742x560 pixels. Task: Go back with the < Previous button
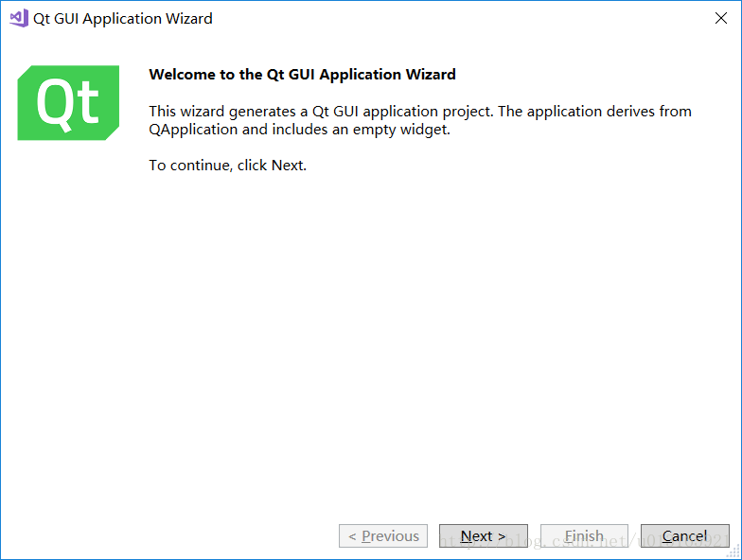click(383, 535)
